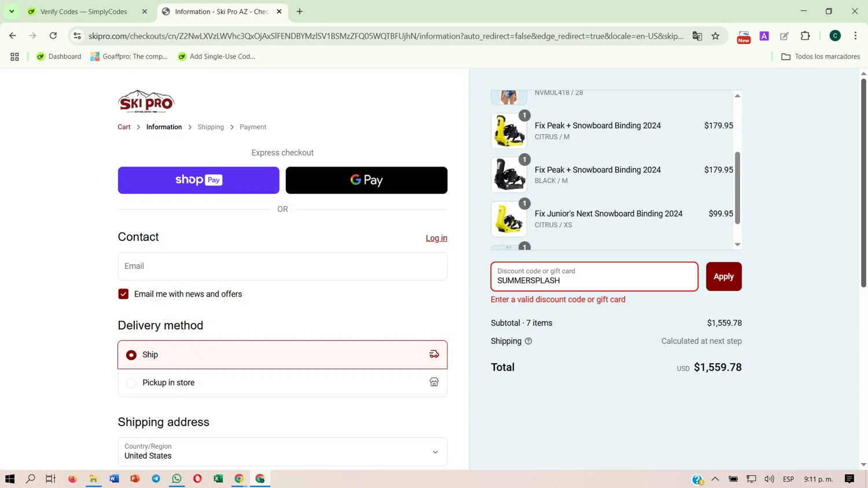This screenshot has width=868, height=488.
Task: Open the tab search dropdown arrow
Action: tap(12, 12)
